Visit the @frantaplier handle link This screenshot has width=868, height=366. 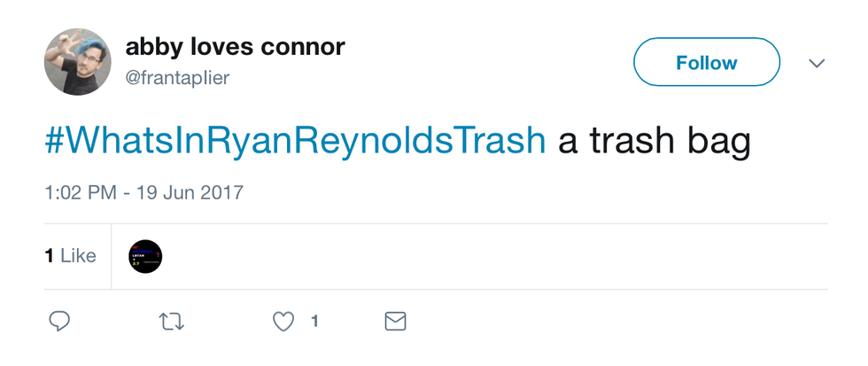click(178, 78)
